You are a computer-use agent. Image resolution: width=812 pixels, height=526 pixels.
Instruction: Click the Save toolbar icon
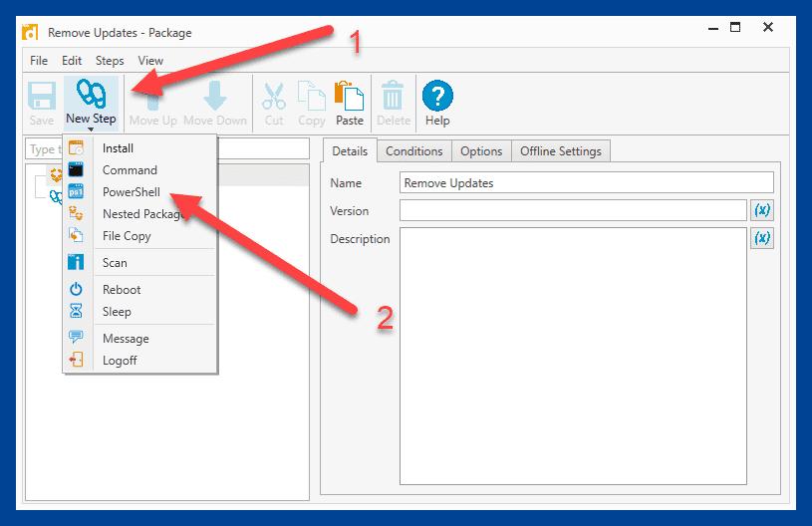click(42, 97)
